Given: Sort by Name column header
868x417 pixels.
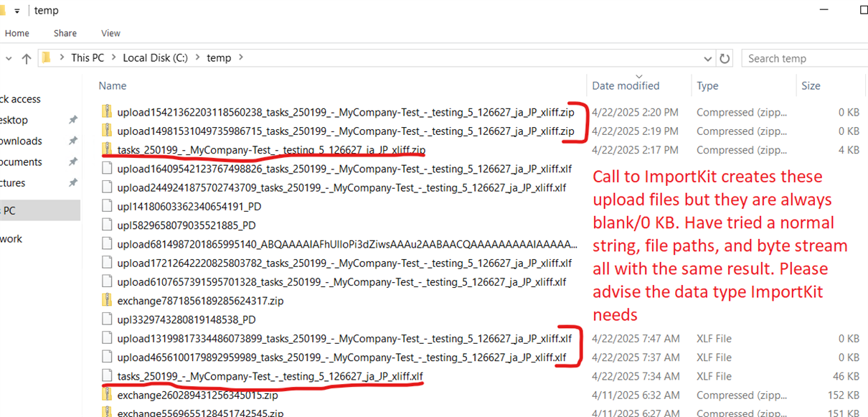Looking at the screenshot, I should point(113,85).
